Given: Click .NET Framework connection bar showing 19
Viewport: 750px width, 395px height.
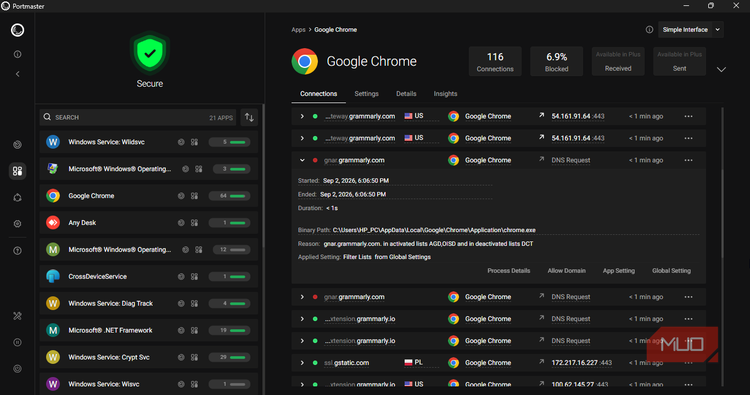Looking at the screenshot, I should click(x=231, y=330).
